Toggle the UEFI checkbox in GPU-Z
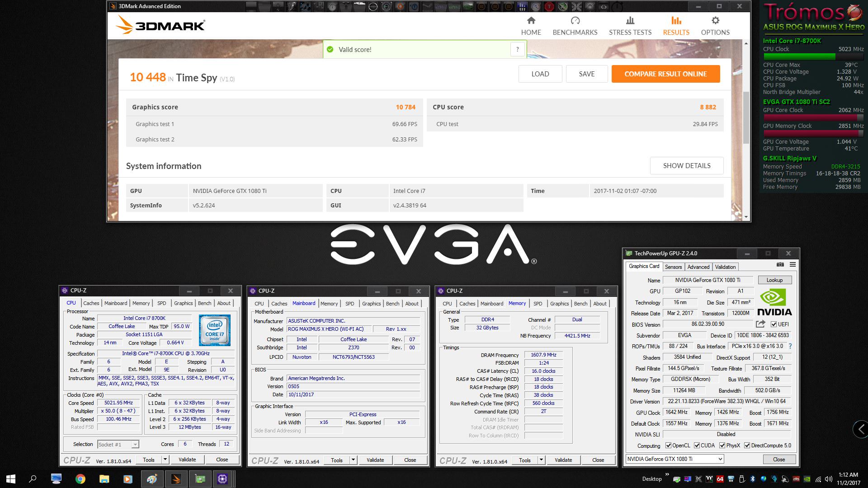 pos(774,324)
